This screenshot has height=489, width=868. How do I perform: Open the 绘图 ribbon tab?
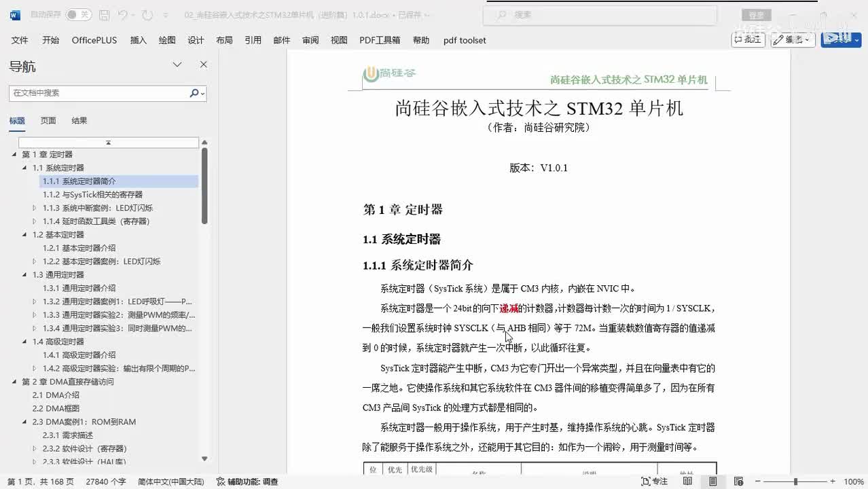(167, 40)
